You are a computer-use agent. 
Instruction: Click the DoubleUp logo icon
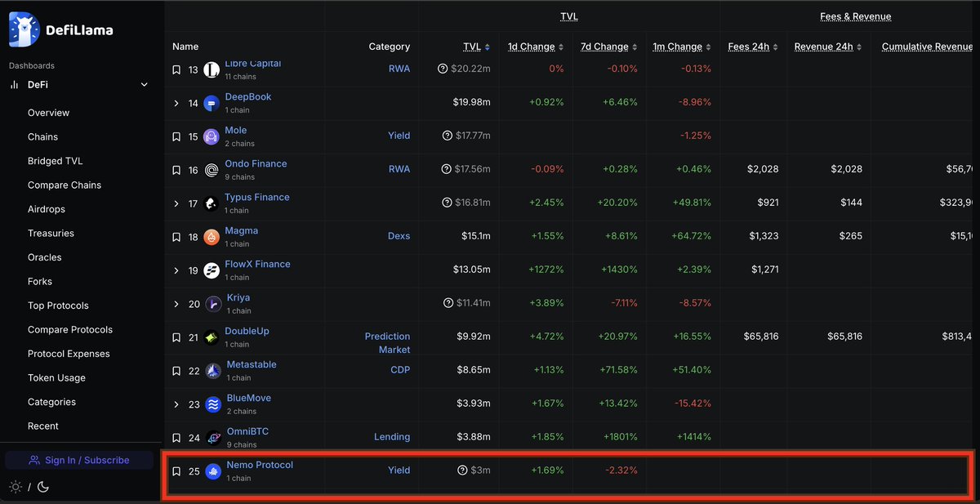[212, 337]
